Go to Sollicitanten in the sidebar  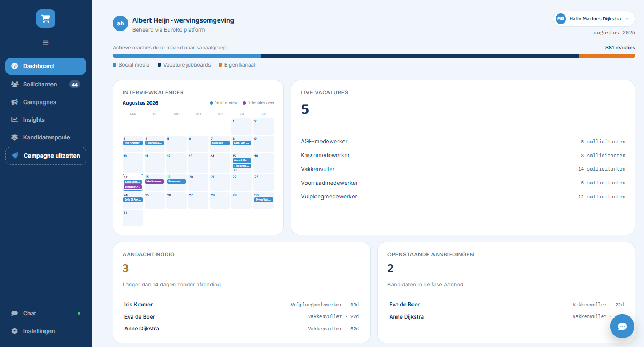(x=46, y=84)
